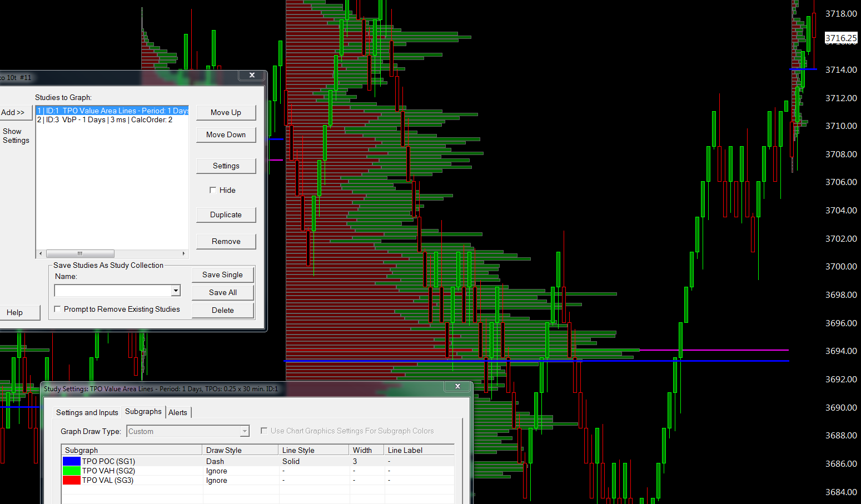Click the Solid line style cell
Viewport: 861px width, 504px height.
tap(291, 461)
